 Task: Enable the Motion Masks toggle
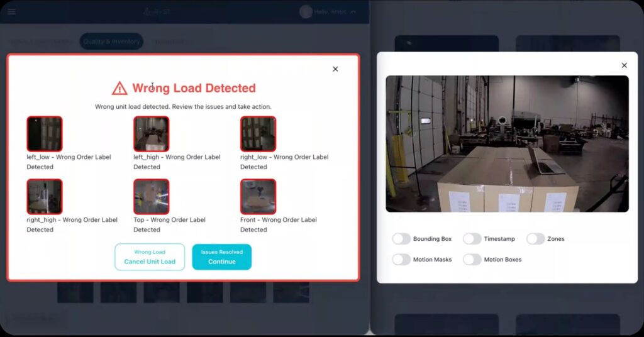tap(401, 259)
